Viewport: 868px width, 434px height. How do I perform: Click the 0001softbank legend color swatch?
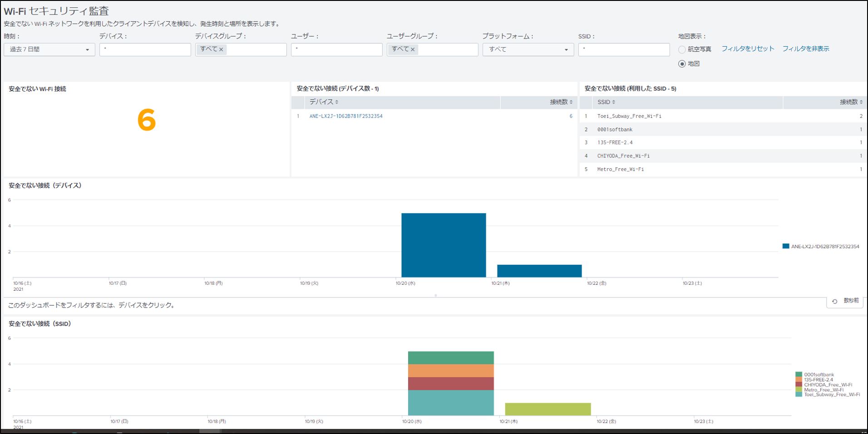pos(799,375)
